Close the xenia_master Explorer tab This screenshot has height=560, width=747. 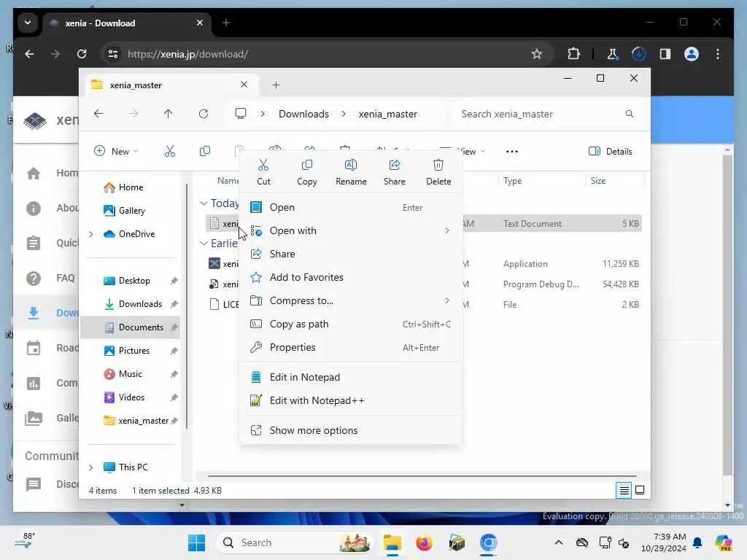click(244, 85)
